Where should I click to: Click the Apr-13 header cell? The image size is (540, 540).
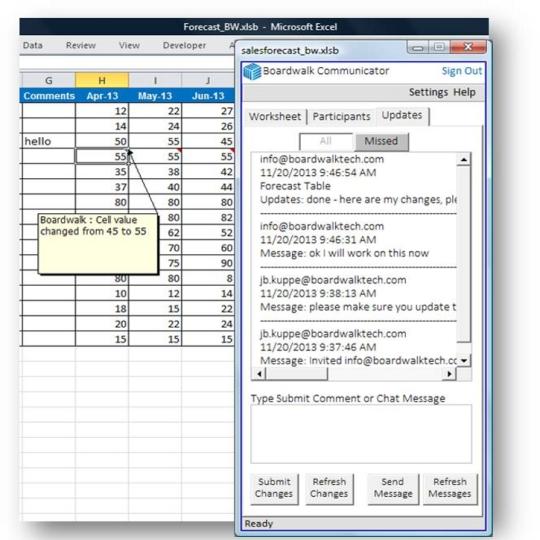click(102, 96)
